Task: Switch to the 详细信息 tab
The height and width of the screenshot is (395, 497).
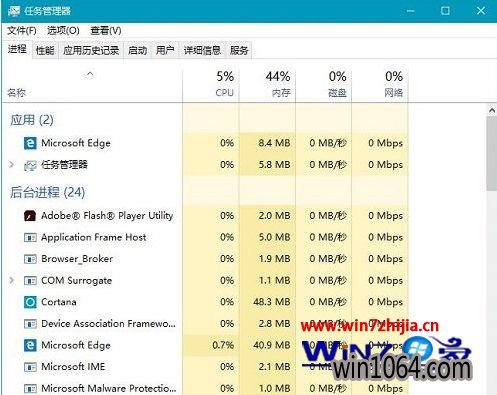Action: (x=202, y=50)
